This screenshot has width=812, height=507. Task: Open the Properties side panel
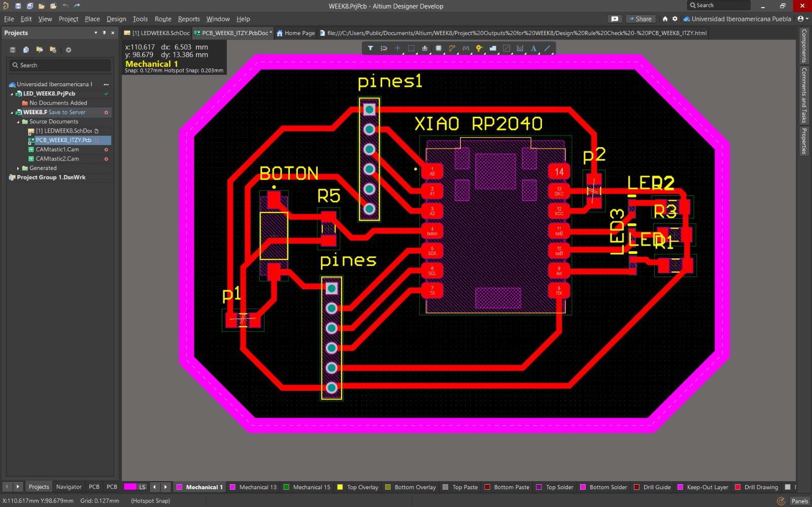click(804, 141)
